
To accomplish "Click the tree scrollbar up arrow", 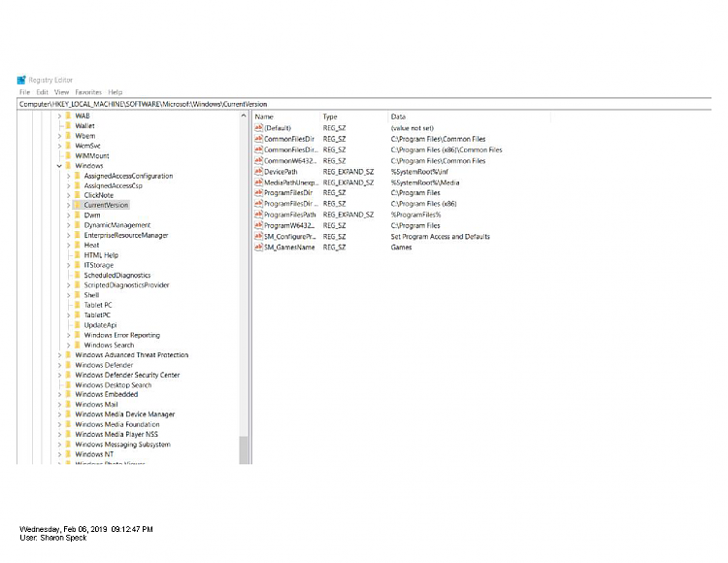I will click(244, 116).
